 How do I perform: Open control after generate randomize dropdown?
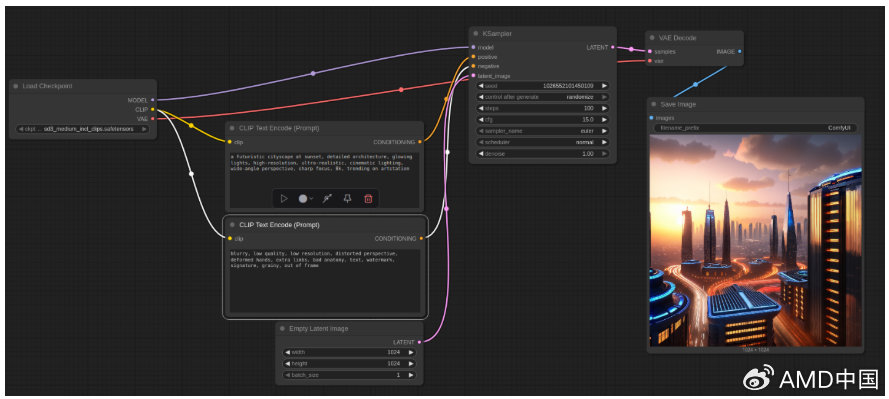(x=543, y=97)
